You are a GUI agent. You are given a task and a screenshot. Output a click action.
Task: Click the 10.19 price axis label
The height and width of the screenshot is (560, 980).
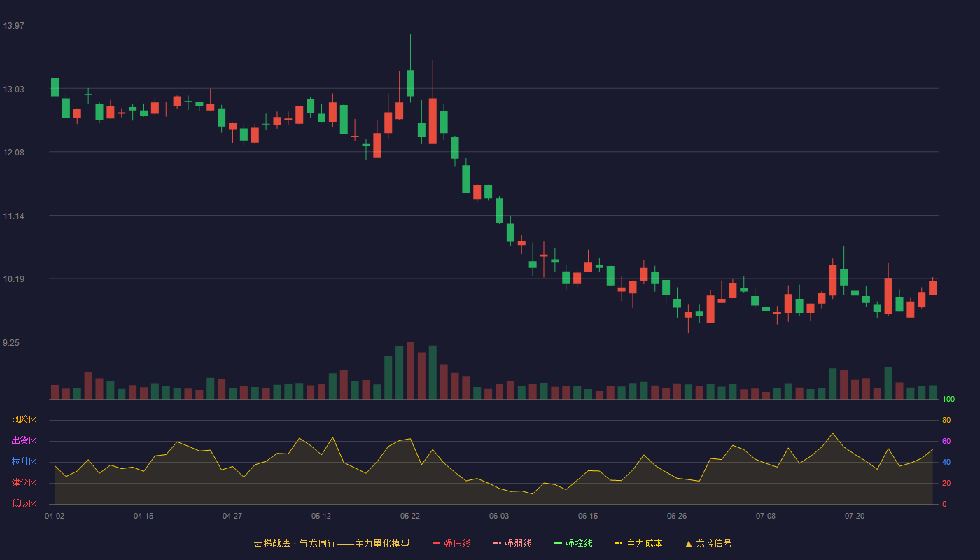pyautogui.click(x=13, y=279)
